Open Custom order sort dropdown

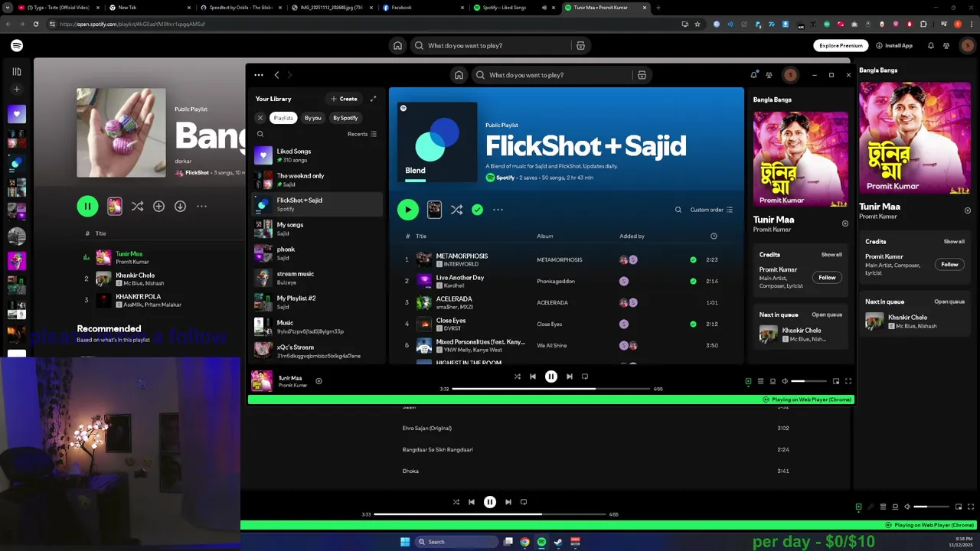pos(711,210)
